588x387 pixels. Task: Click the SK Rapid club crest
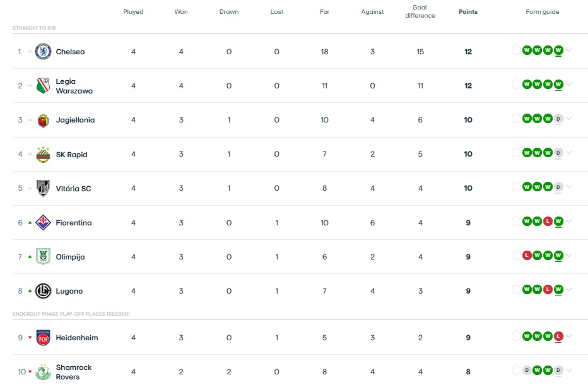coord(43,155)
